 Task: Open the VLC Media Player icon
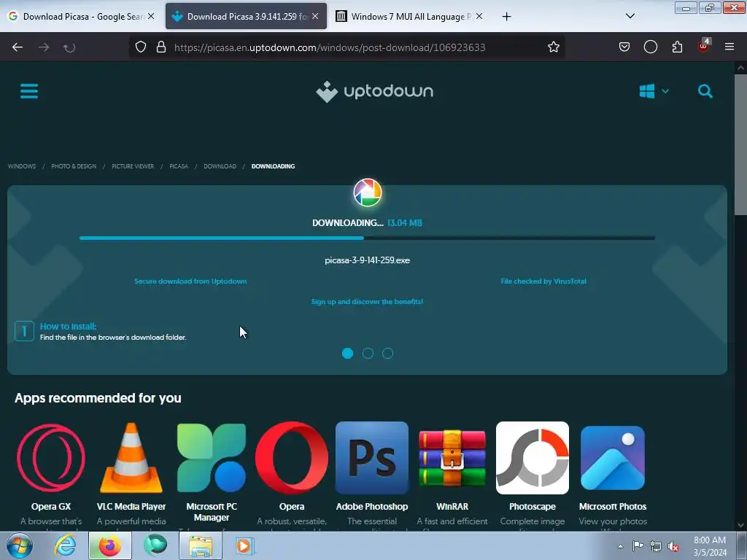[x=131, y=458]
